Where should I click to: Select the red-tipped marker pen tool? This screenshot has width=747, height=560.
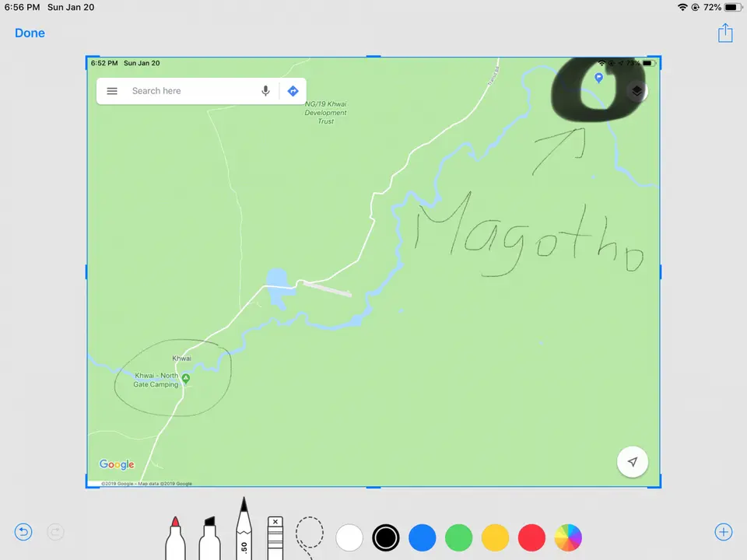click(175, 538)
